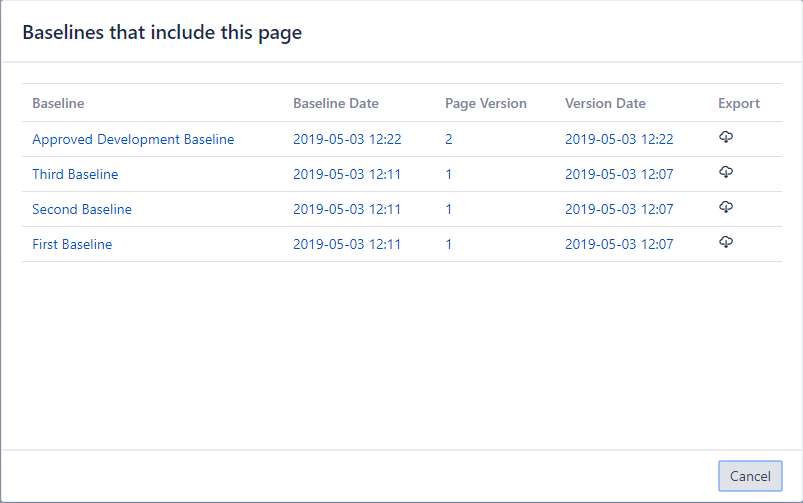Click version date of Approved Development Baseline

tap(619, 140)
